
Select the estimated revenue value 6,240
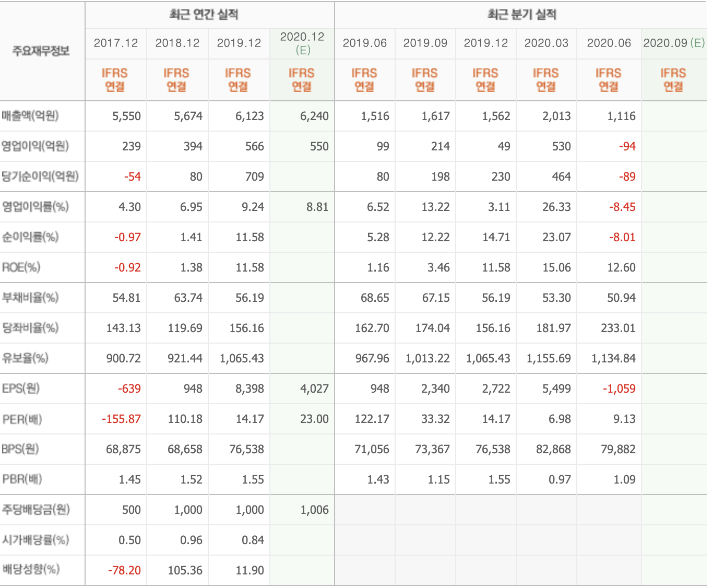pyautogui.click(x=314, y=116)
